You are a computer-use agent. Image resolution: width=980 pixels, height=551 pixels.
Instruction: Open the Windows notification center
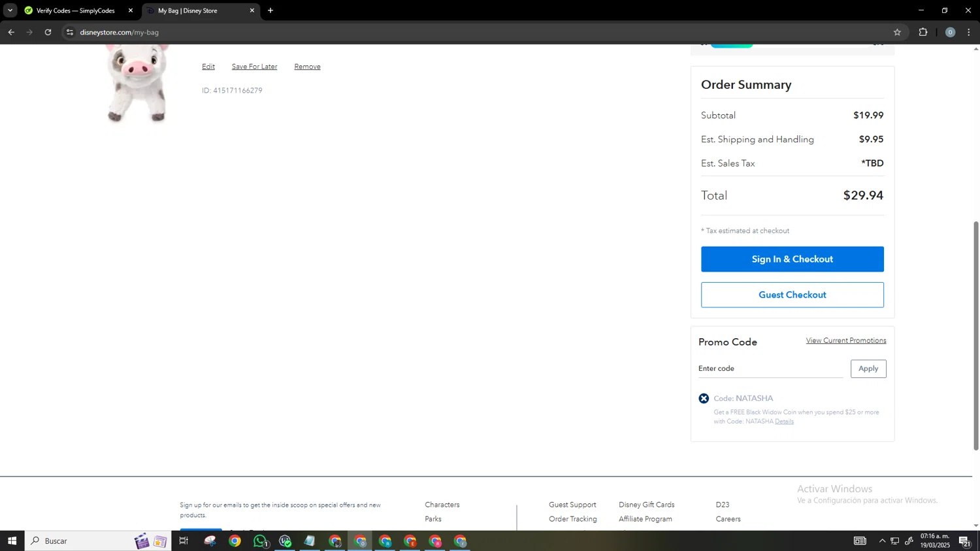[964, 541]
